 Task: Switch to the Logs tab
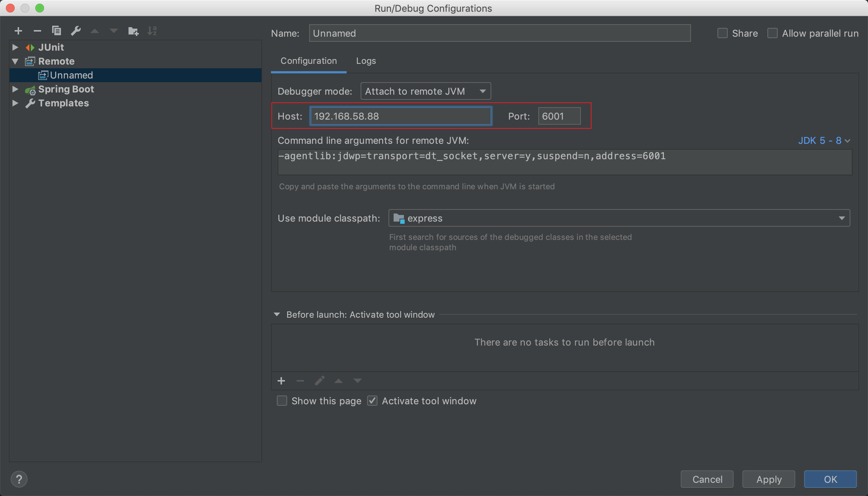[x=366, y=61]
